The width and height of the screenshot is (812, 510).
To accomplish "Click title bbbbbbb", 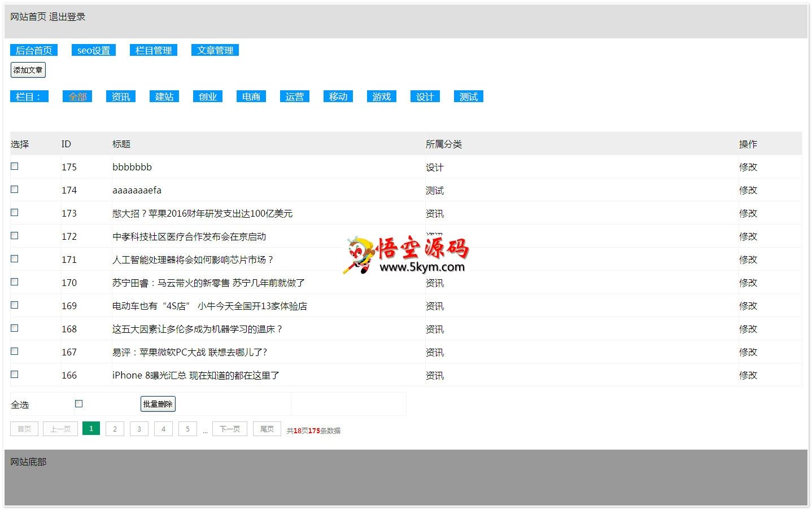I will [x=132, y=167].
